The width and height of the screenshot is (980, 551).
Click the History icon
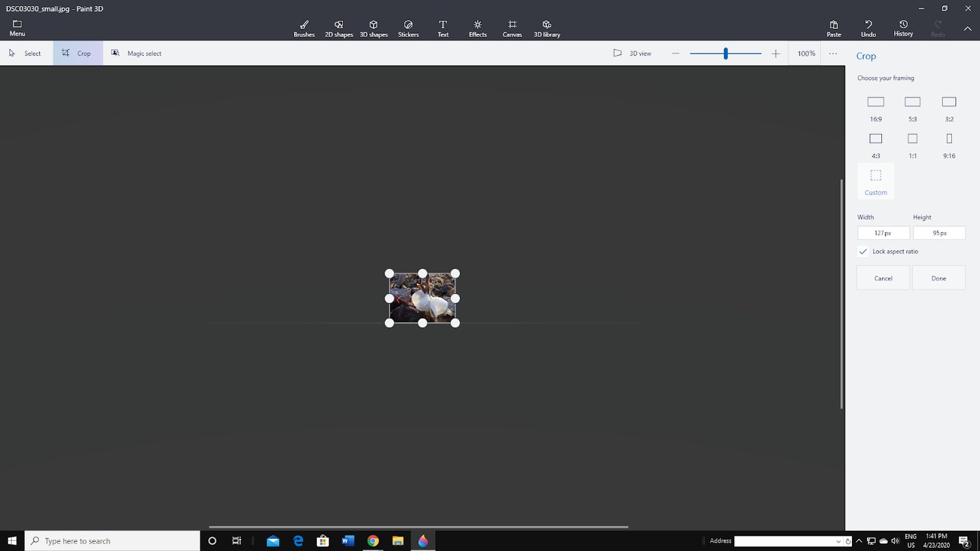coord(904,28)
